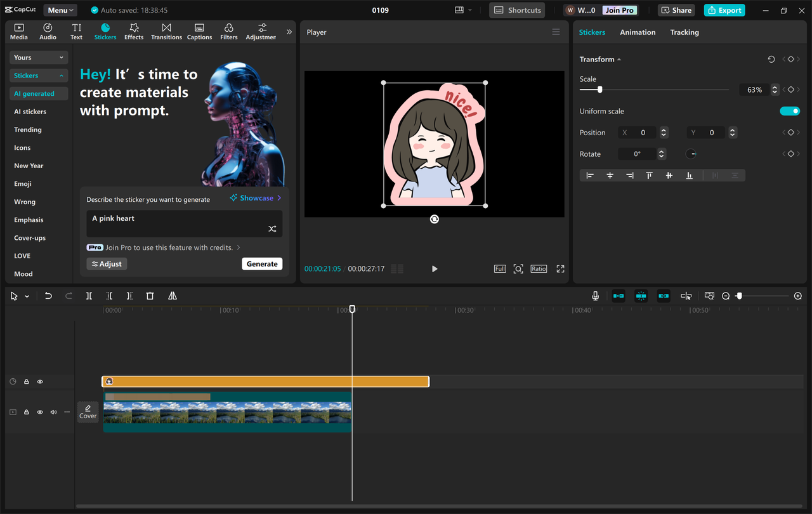Click the Undo icon above the timeline

(x=48, y=296)
